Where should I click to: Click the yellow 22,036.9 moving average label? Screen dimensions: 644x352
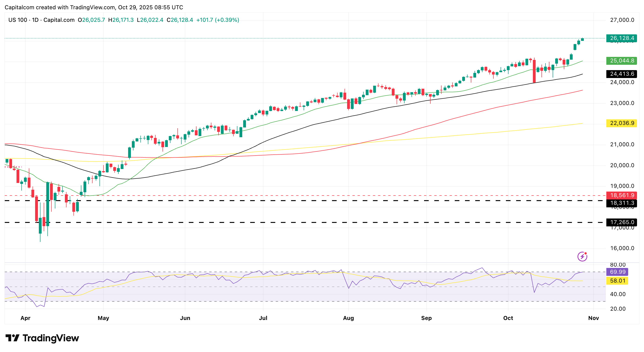[x=621, y=123]
